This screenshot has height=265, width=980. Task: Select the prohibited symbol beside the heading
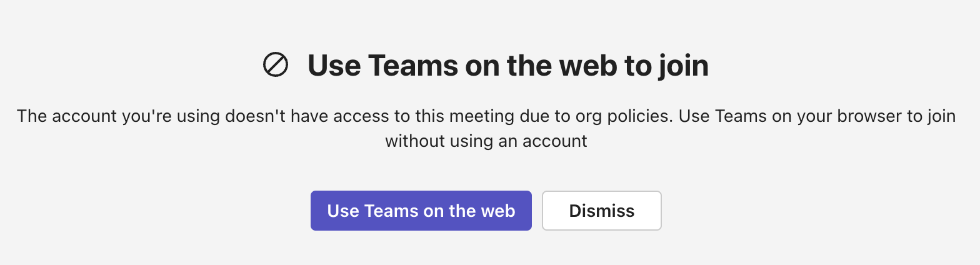point(276,65)
